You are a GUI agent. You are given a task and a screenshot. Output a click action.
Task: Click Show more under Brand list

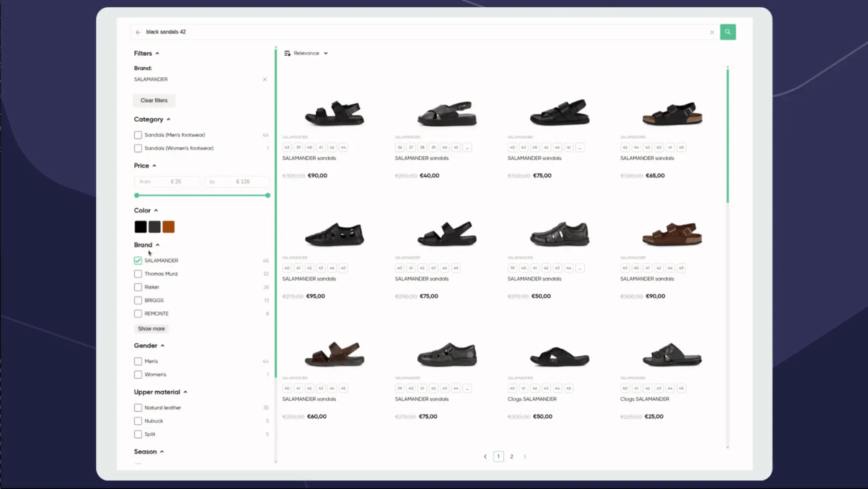click(x=151, y=329)
